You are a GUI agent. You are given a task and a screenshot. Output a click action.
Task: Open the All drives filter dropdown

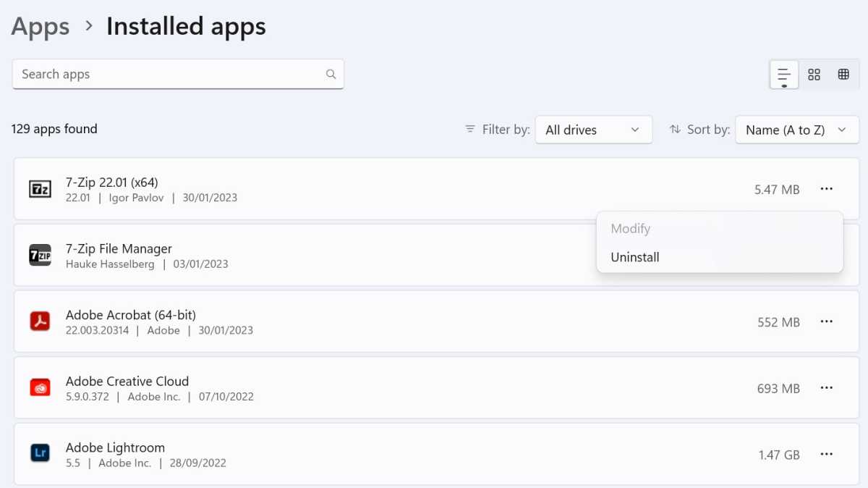pyautogui.click(x=594, y=130)
